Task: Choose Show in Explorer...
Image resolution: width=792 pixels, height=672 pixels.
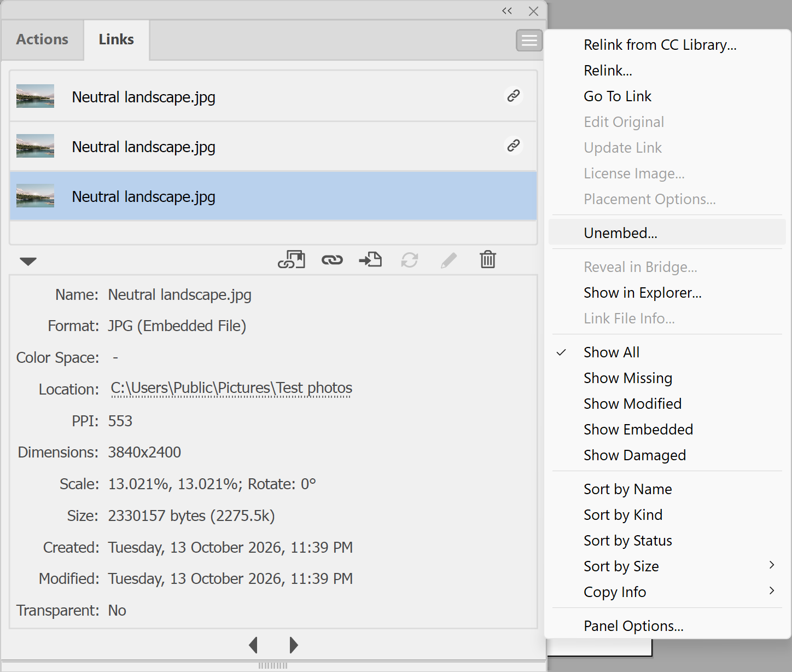Action: [x=667, y=293]
